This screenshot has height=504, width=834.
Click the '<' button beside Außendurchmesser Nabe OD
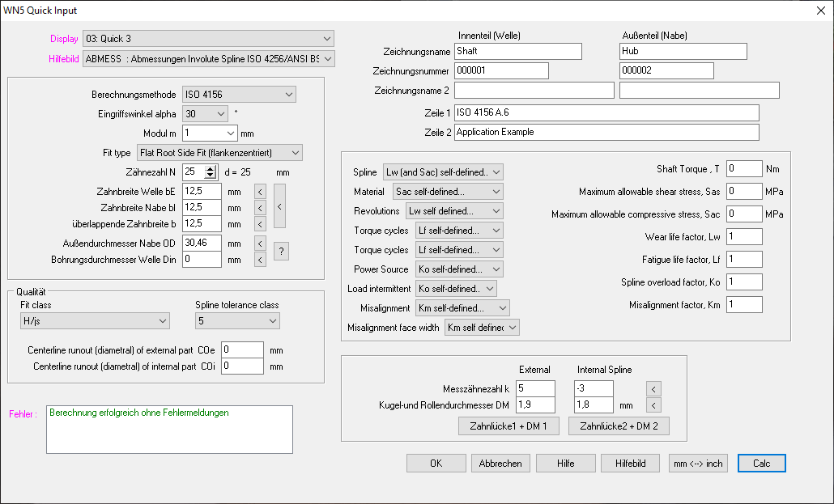point(260,243)
